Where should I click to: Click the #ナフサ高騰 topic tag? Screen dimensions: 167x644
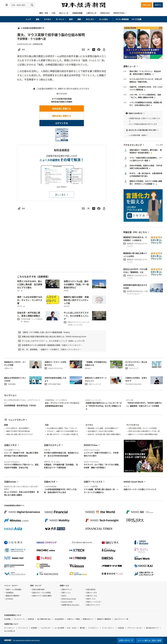136,19
